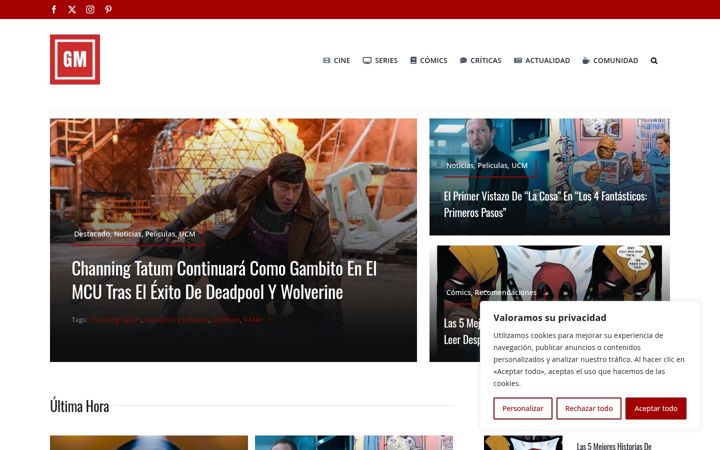Screen dimensions: 720x450
Task: Open the Deadpool thumbnail in the sidebar list
Action: pos(523,443)
